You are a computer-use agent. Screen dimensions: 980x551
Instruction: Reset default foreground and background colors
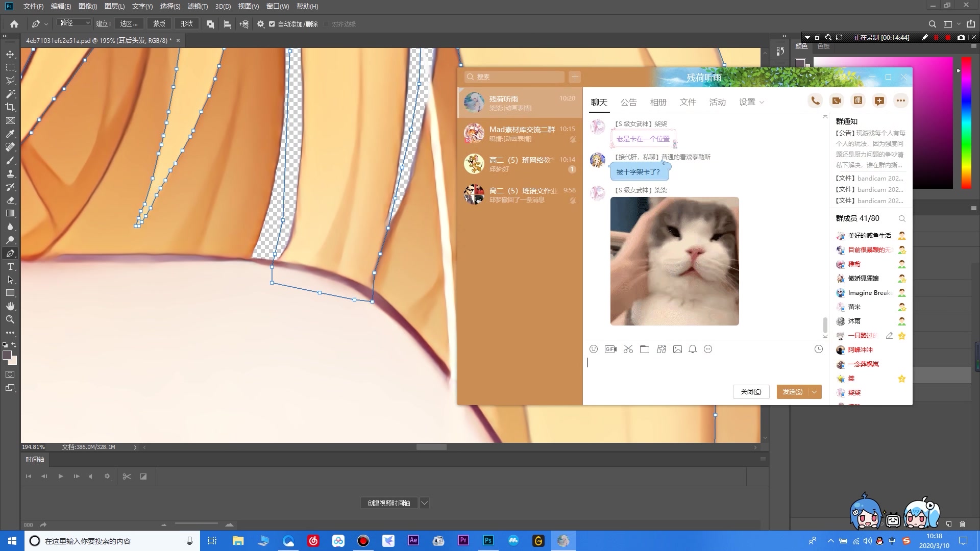5,345
